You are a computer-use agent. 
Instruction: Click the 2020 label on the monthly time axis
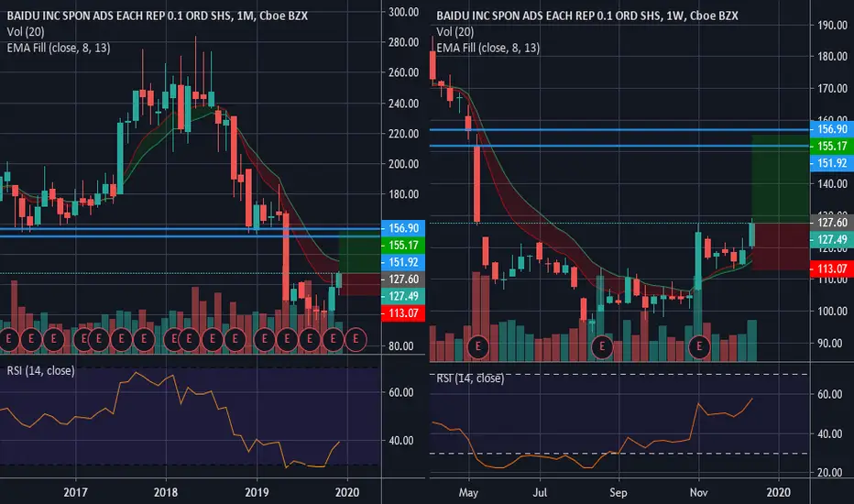[347, 493]
